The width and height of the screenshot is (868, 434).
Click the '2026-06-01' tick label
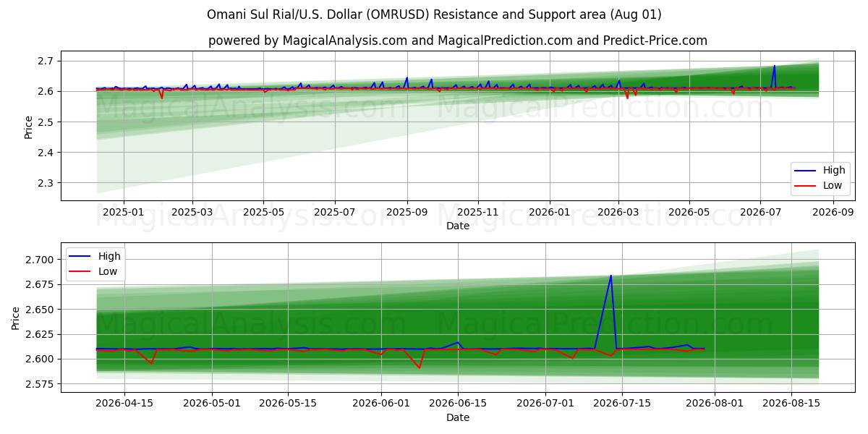click(x=381, y=404)
